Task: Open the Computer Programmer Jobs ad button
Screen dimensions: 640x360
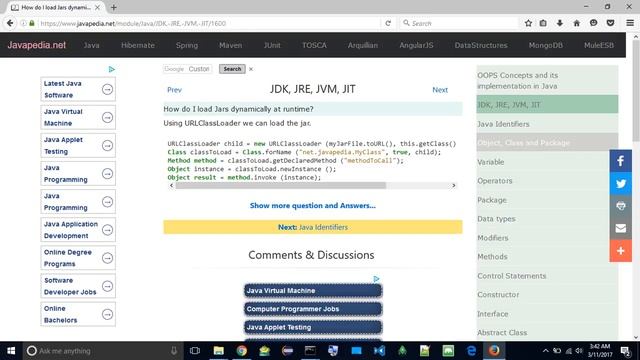Action: coord(313,309)
